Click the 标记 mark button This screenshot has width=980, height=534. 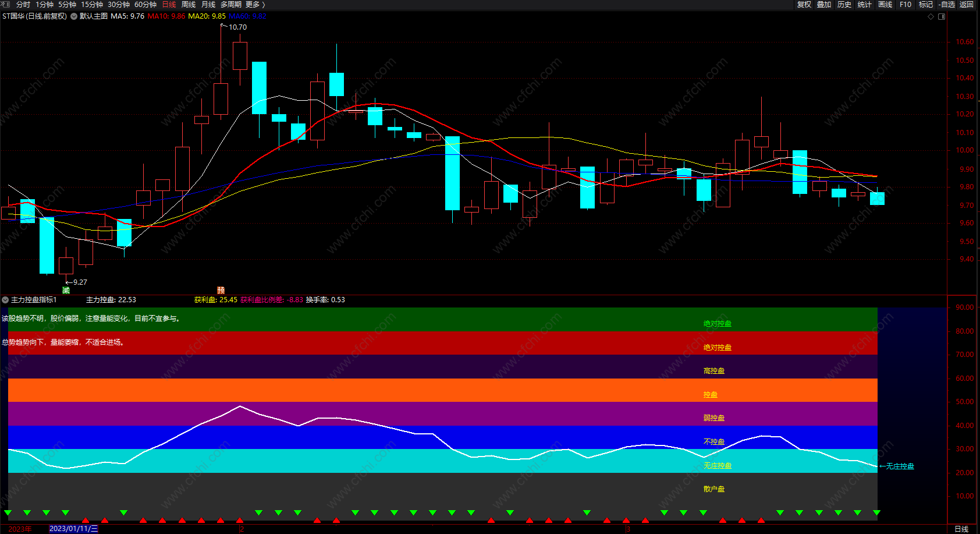tap(926, 5)
